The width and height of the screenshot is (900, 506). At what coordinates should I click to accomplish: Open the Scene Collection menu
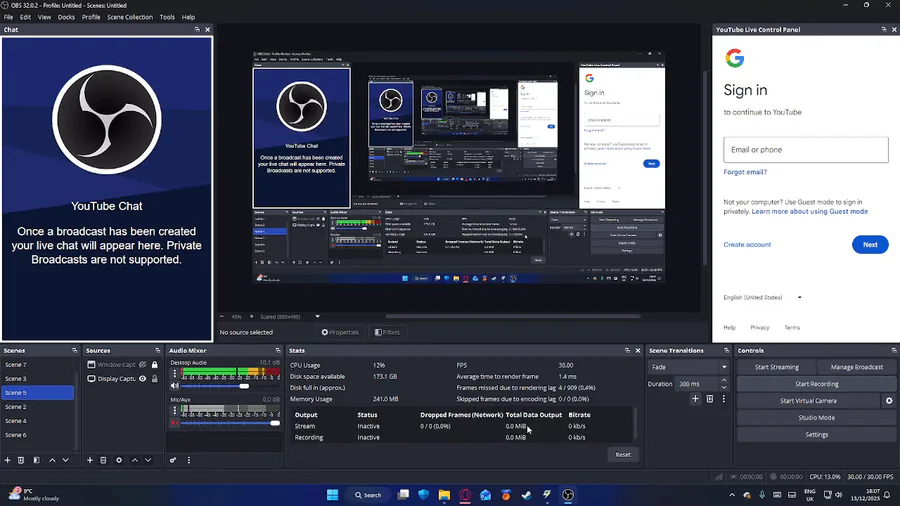(x=130, y=17)
